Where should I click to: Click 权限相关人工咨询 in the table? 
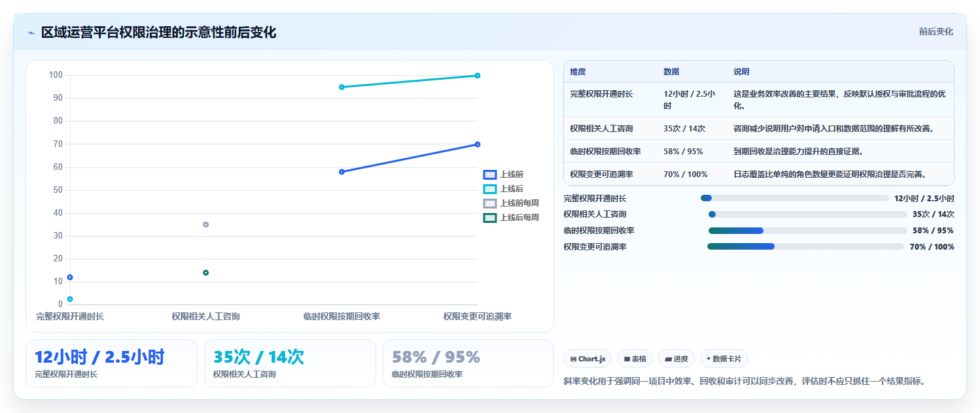pos(601,129)
